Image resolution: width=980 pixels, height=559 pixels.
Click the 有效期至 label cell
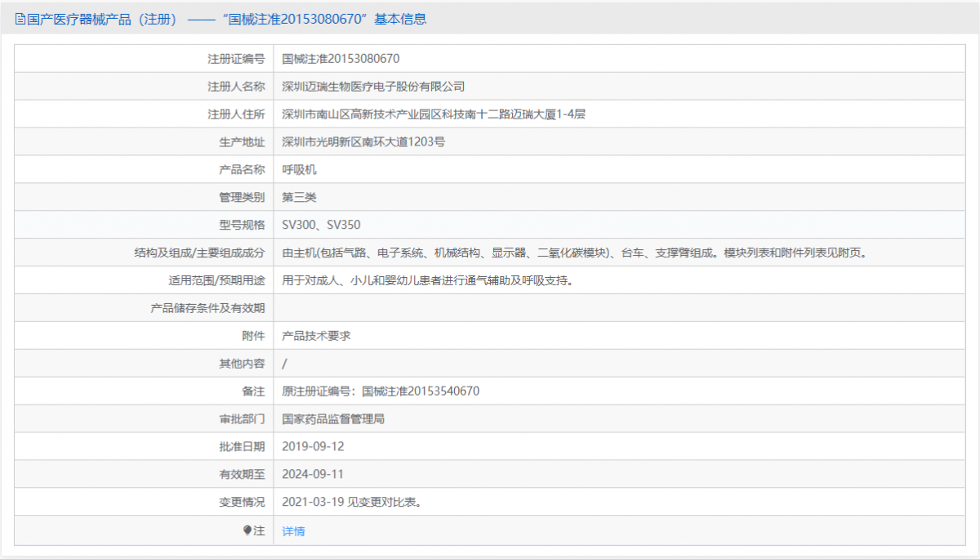click(144, 475)
